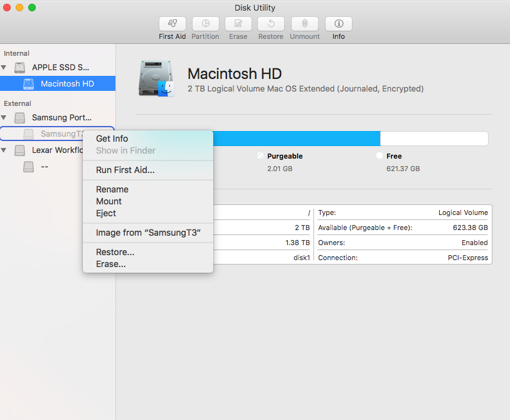Click the 2 TB Logical Volume description text
The width and height of the screenshot is (510, 420).
[305, 89]
